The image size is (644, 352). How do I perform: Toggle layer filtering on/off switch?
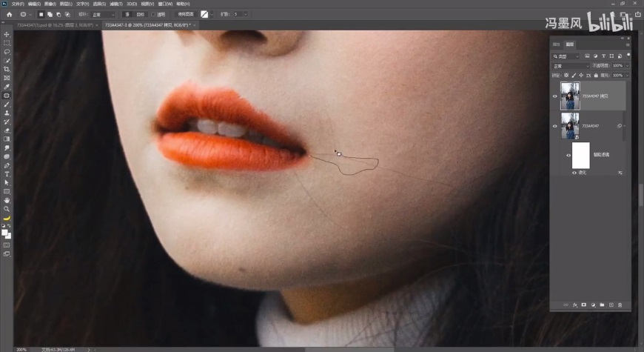628,55
